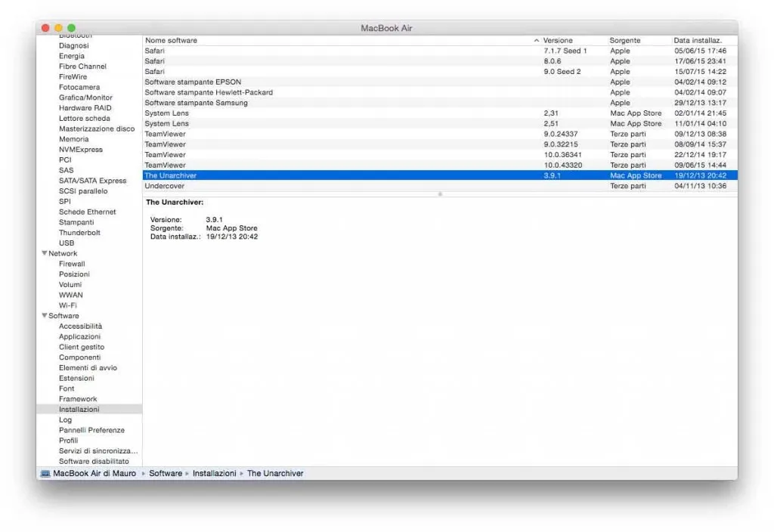
Task: Select Profili under Software
Action: [x=69, y=441]
